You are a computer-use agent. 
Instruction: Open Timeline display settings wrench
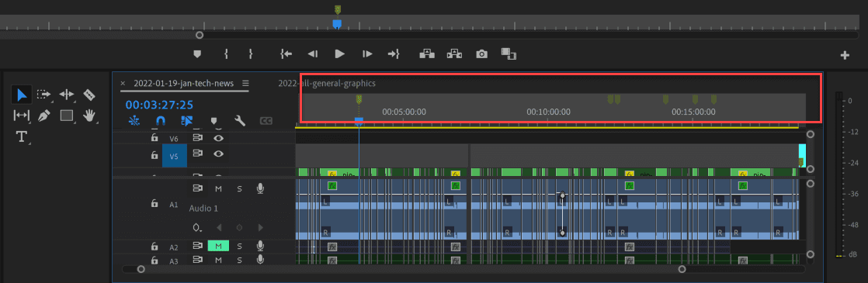(x=240, y=120)
